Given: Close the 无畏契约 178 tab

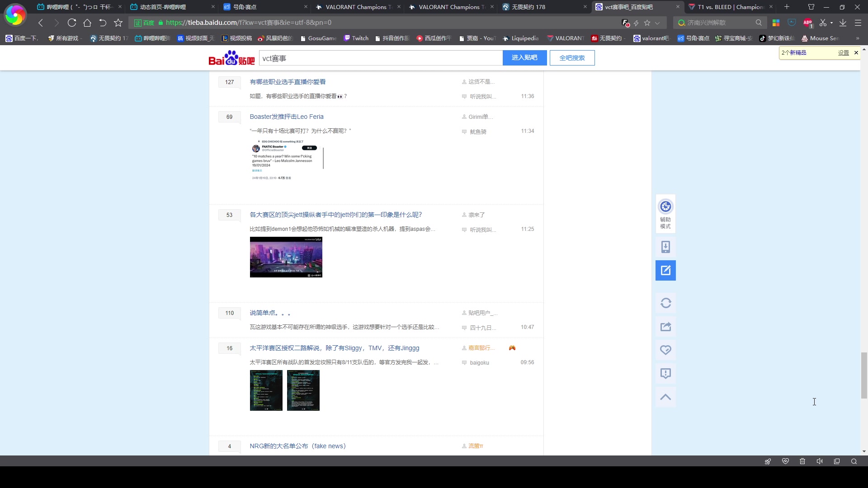Looking at the screenshot, I should pos(585,7).
